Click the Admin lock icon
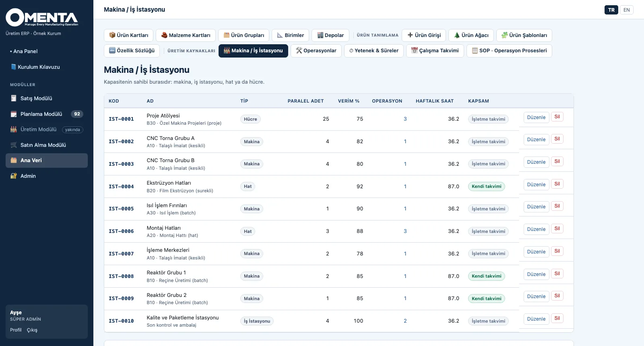Screen dimensions: 644x346 pos(14,176)
